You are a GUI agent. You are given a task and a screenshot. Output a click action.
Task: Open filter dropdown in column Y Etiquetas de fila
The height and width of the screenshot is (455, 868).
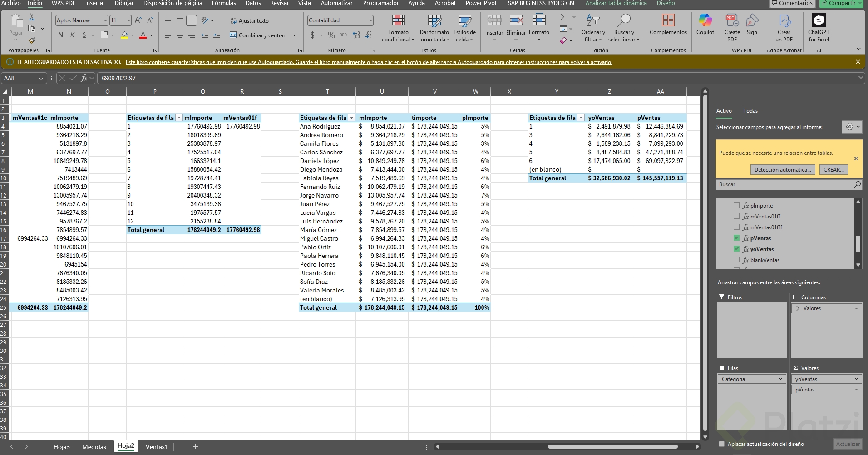pyautogui.click(x=581, y=118)
